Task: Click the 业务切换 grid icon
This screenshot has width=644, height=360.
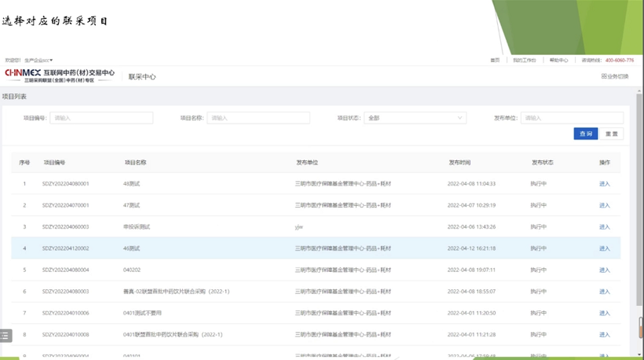Action: [x=604, y=76]
